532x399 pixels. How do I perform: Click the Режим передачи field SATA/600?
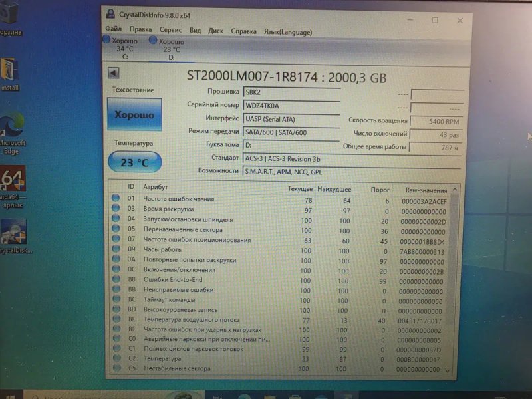(x=291, y=132)
